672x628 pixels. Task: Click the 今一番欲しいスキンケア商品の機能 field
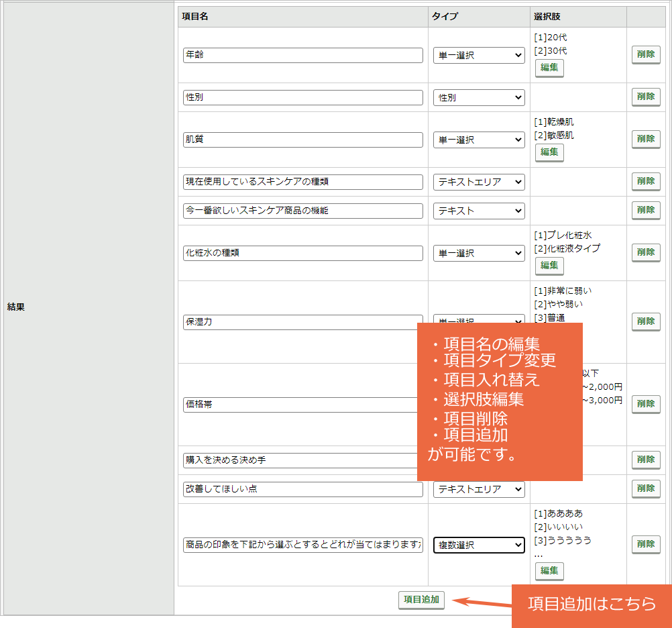point(303,211)
